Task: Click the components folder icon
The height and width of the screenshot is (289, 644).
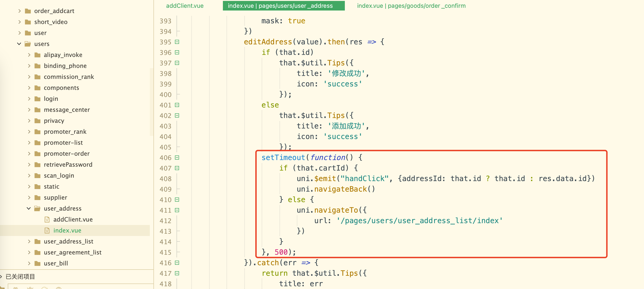Action: click(x=37, y=88)
